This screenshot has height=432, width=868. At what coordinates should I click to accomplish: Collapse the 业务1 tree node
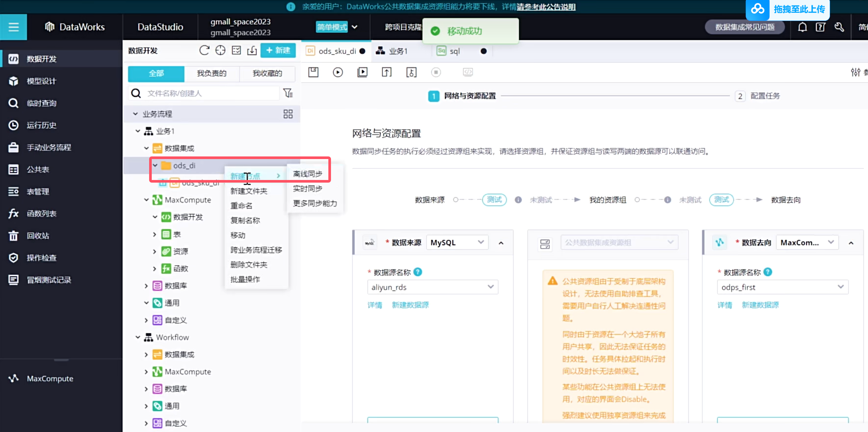tap(138, 131)
